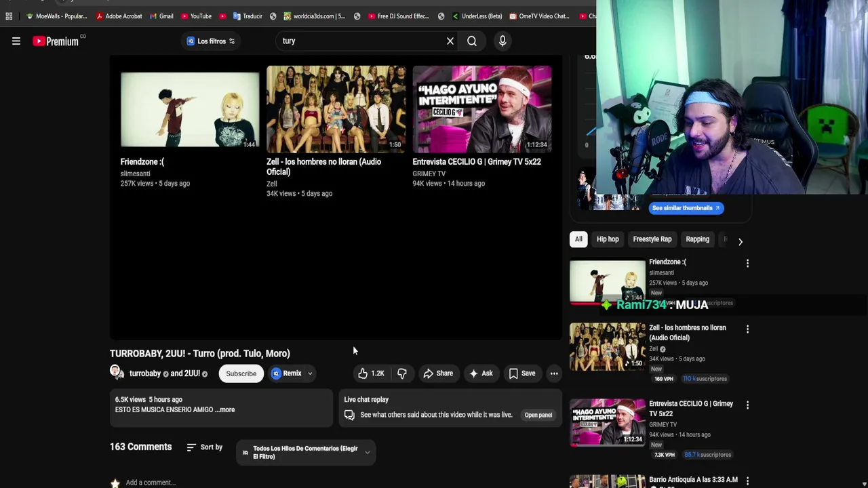Screen dimensions: 868x488
Task: Open options for sidebar Zell los hombres video
Action: pyautogui.click(x=748, y=329)
